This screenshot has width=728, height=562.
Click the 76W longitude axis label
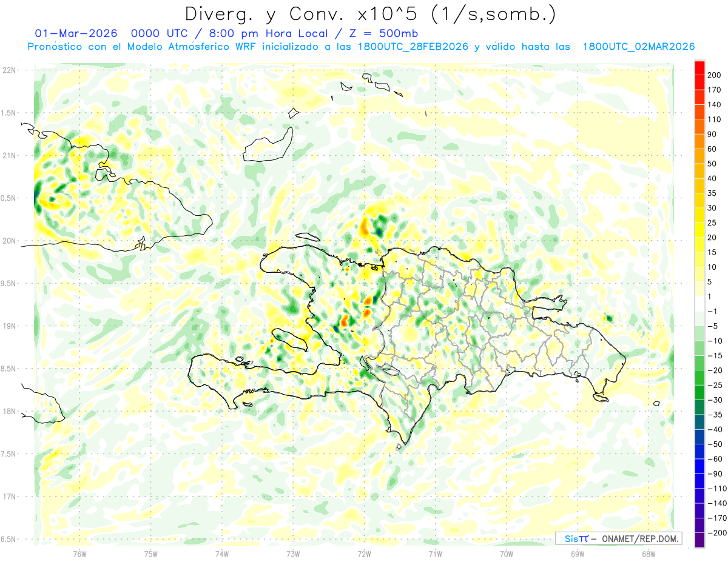pos(79,554)
